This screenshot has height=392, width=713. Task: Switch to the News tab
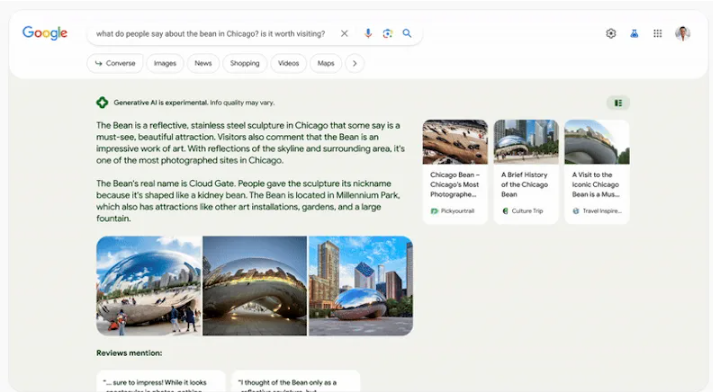(x=203, y=63)
